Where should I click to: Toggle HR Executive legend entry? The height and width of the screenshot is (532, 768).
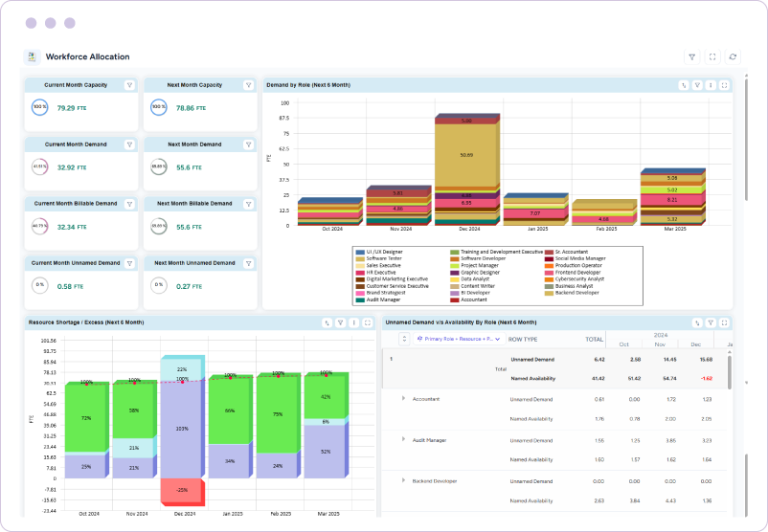point(375,272)
